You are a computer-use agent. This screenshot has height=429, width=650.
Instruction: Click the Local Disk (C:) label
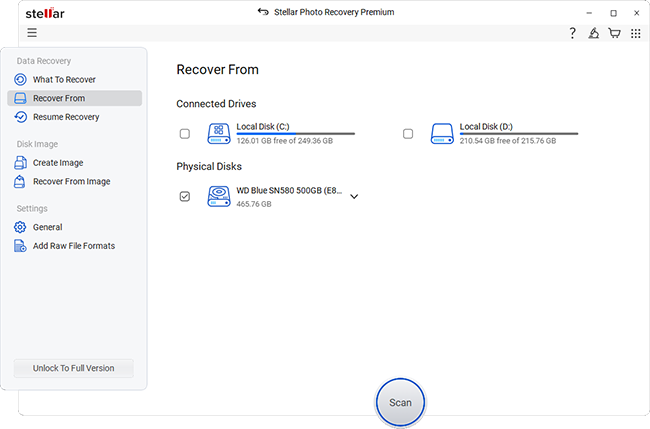(x=263, y=126)
